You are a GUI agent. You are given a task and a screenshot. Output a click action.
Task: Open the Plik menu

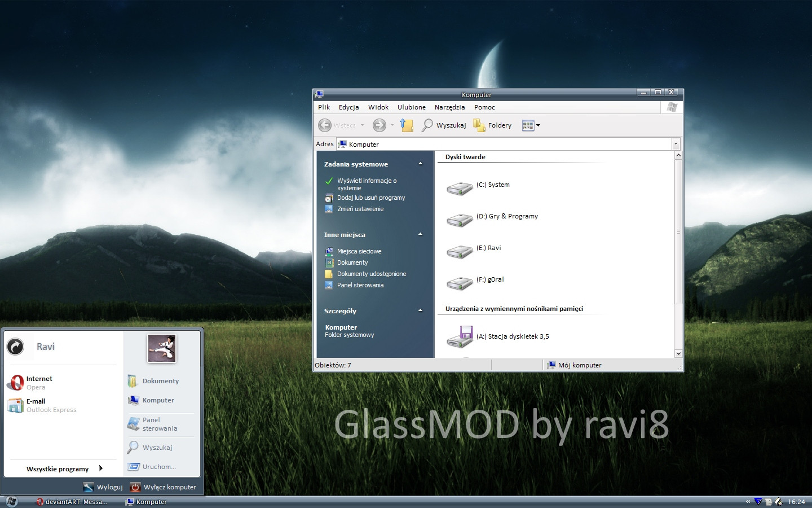pos(324,107)
